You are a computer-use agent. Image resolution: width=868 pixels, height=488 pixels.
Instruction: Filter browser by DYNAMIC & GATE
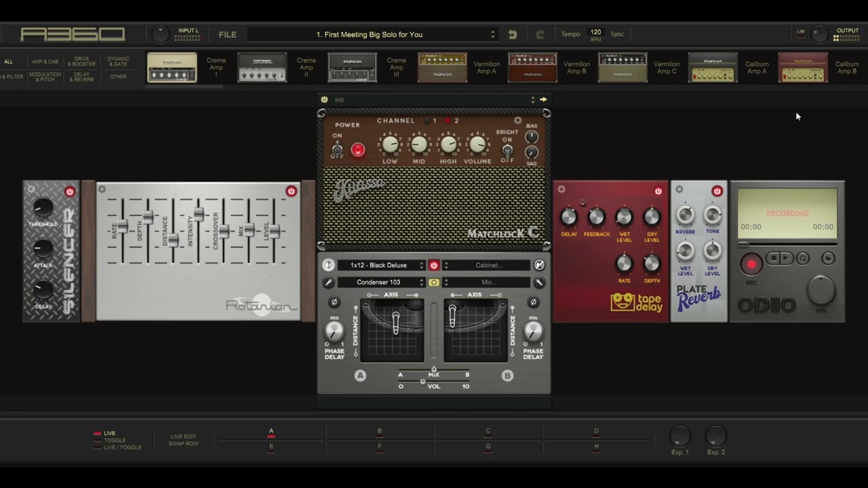tap(118, 62)
